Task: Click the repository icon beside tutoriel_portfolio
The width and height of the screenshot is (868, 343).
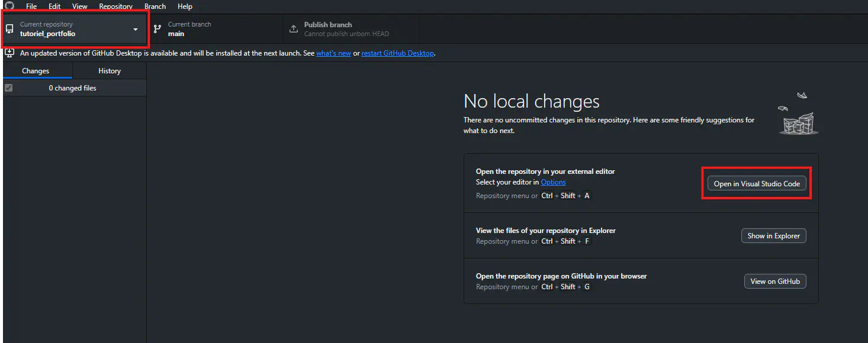Action: point(9,29)
